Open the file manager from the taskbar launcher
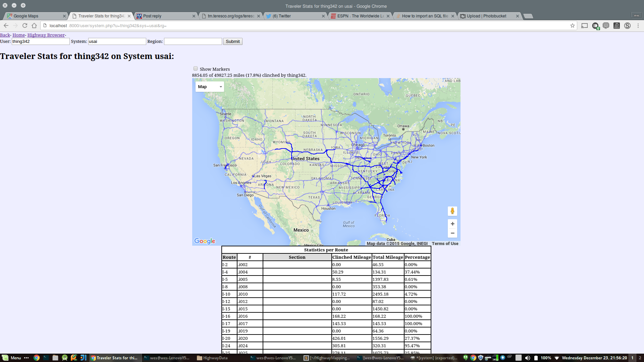Image resolution: width=644 pixels, height=362 pixels. (55, 358)
